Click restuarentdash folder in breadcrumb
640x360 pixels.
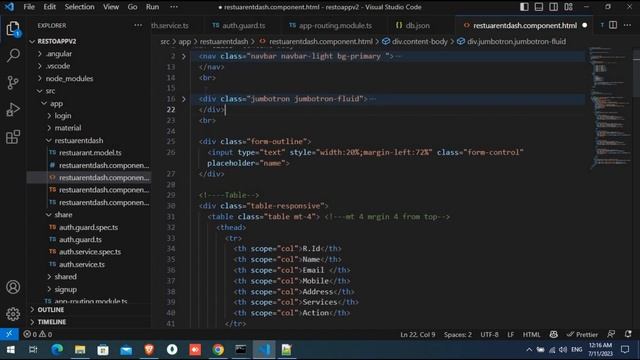click(224, 41)
